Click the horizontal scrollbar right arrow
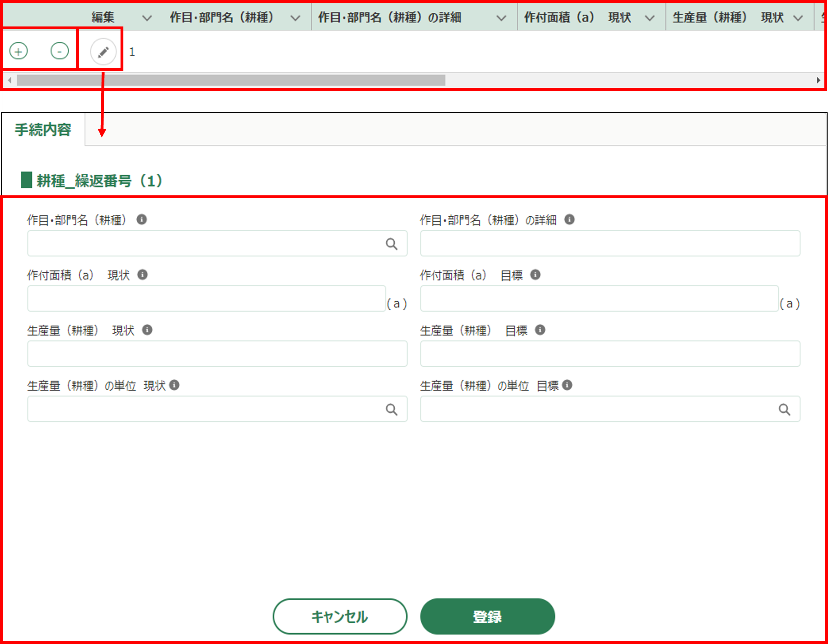The height and width of the screenshot is (644, 829). (818, 80)
